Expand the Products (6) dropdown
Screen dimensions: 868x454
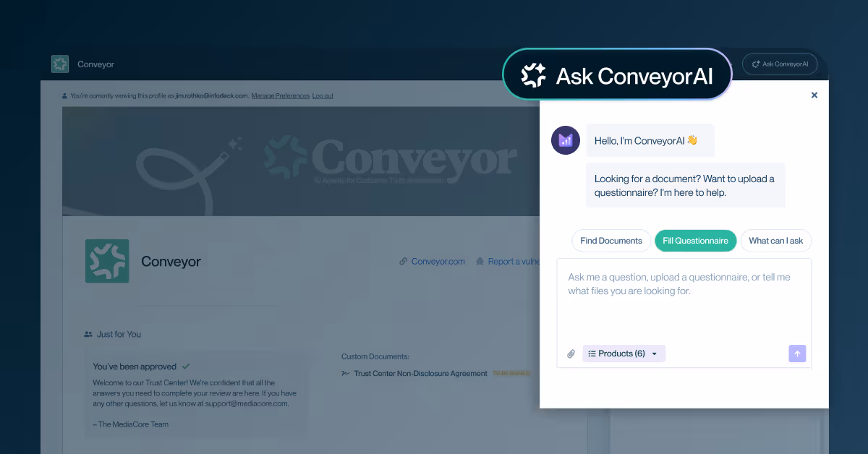click(x=624, y=354)
